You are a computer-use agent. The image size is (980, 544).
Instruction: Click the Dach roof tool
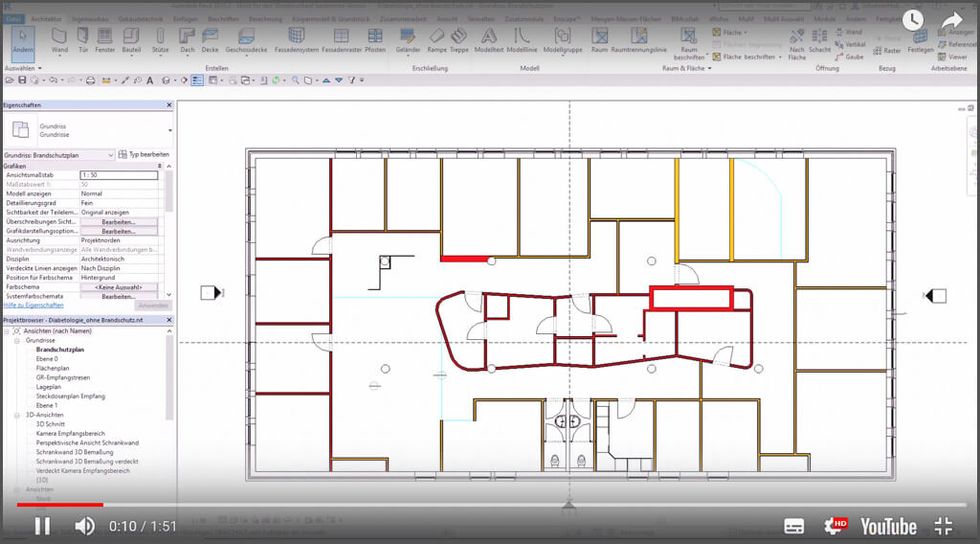point(188,39)
